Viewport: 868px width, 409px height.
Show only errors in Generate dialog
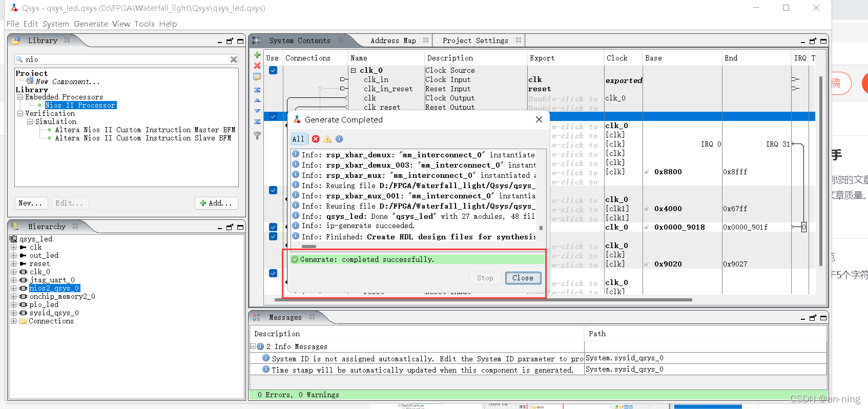pyautogui.click(x=316, y=139)
